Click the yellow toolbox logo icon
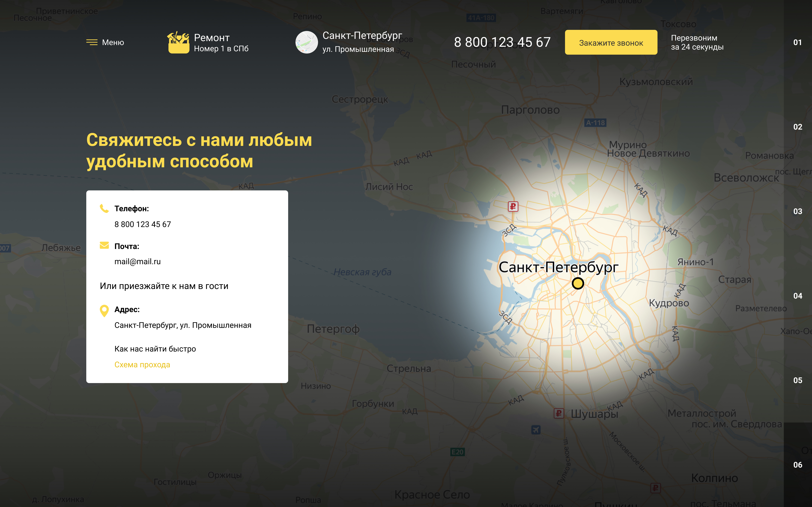 tap(178, 42)
